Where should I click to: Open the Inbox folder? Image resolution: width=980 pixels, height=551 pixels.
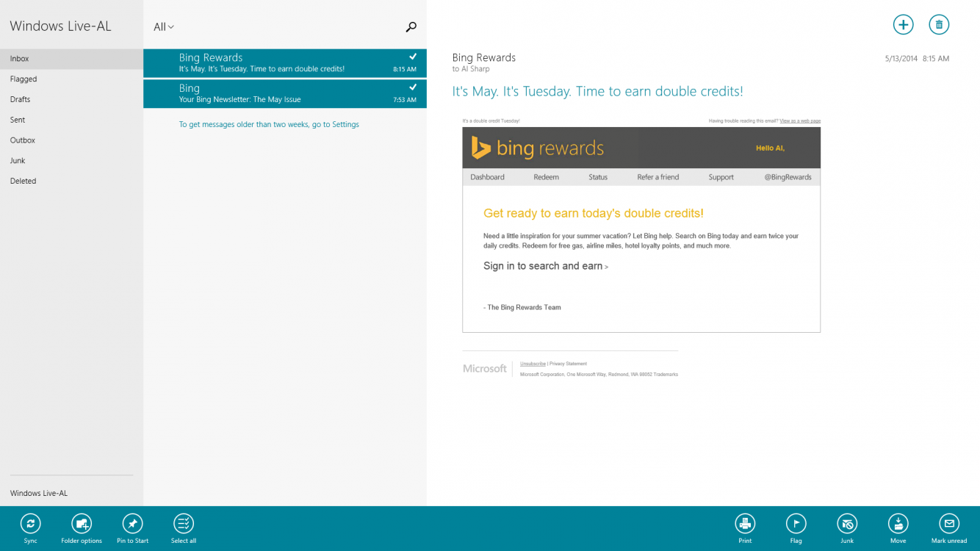point(71,59)
